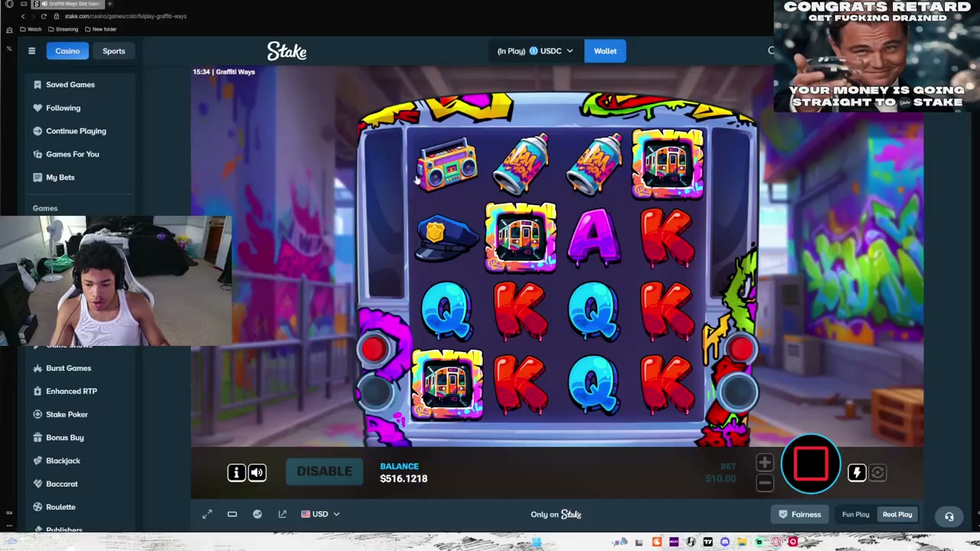
Task: Click the search icon in Stake header
Action: [771, 51]
